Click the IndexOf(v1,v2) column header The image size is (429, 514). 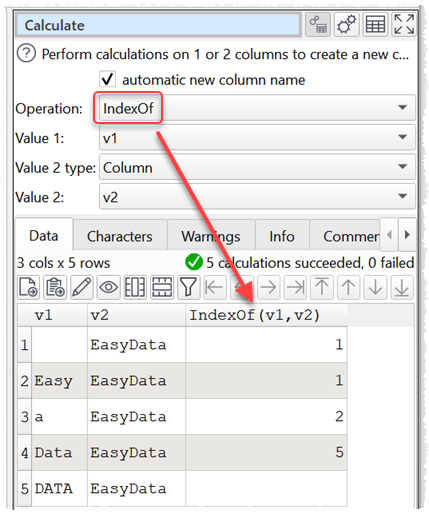[x=266, y=315]
